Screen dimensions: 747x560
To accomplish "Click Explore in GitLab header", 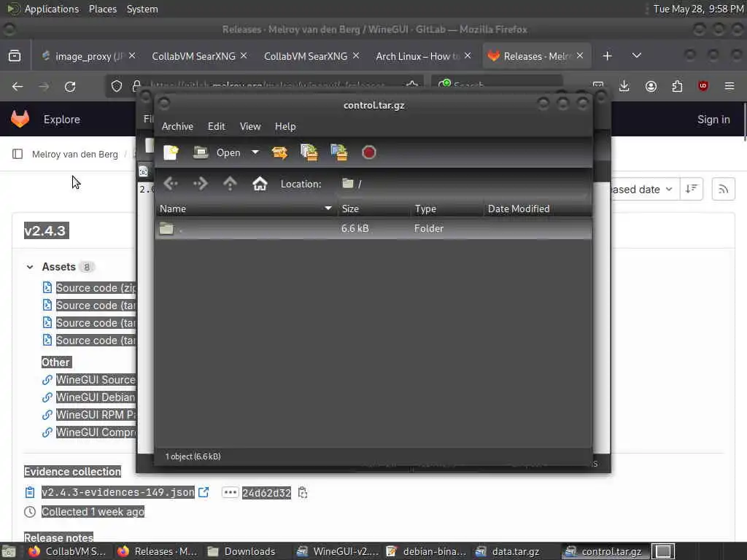I will [62, 119].
